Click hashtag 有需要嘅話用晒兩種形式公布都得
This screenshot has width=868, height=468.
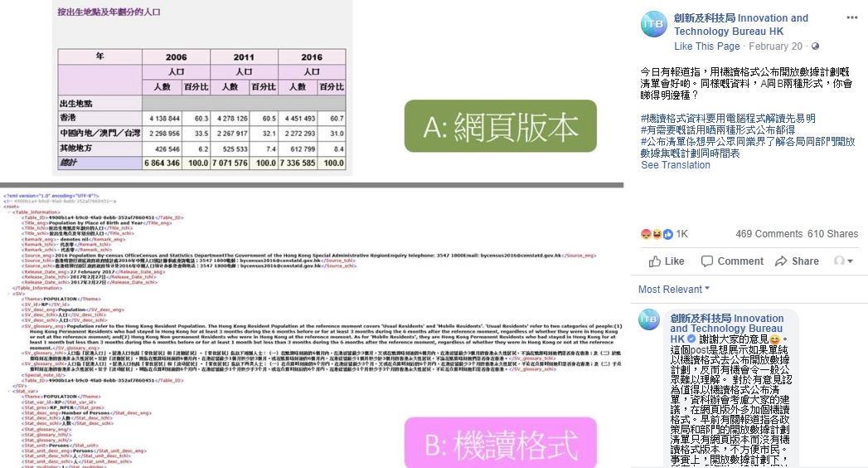pos(718,130)
